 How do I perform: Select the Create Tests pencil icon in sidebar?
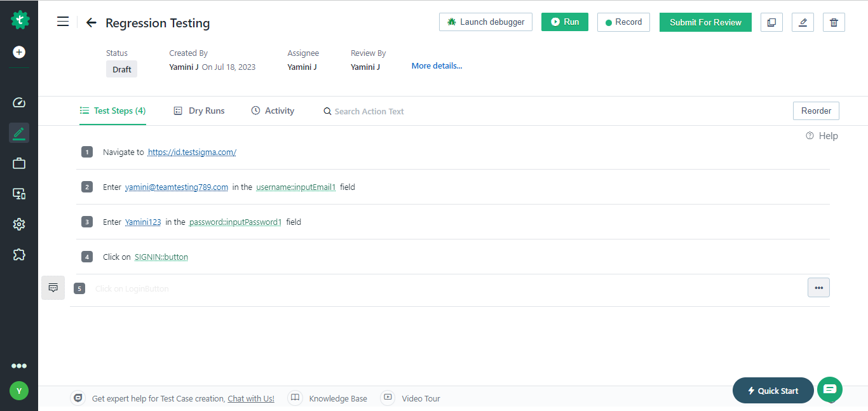(x=18, y=133)
